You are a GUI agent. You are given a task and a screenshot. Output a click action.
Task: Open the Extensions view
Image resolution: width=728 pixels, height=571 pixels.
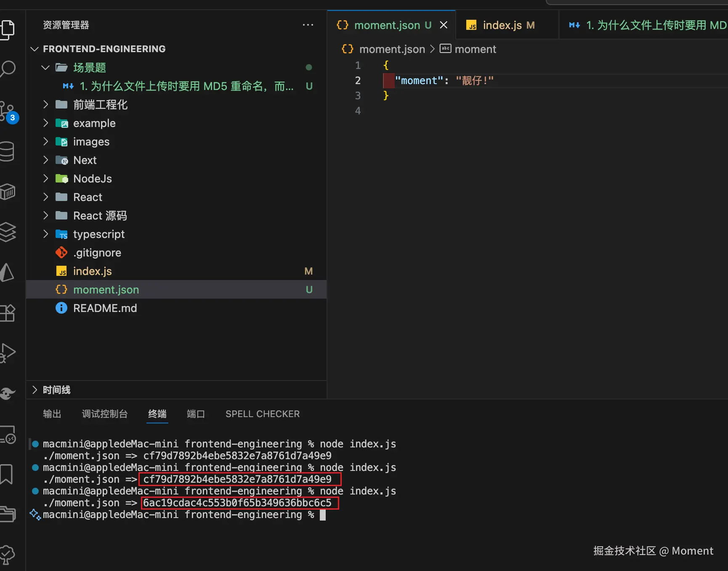tap(8, 313)
